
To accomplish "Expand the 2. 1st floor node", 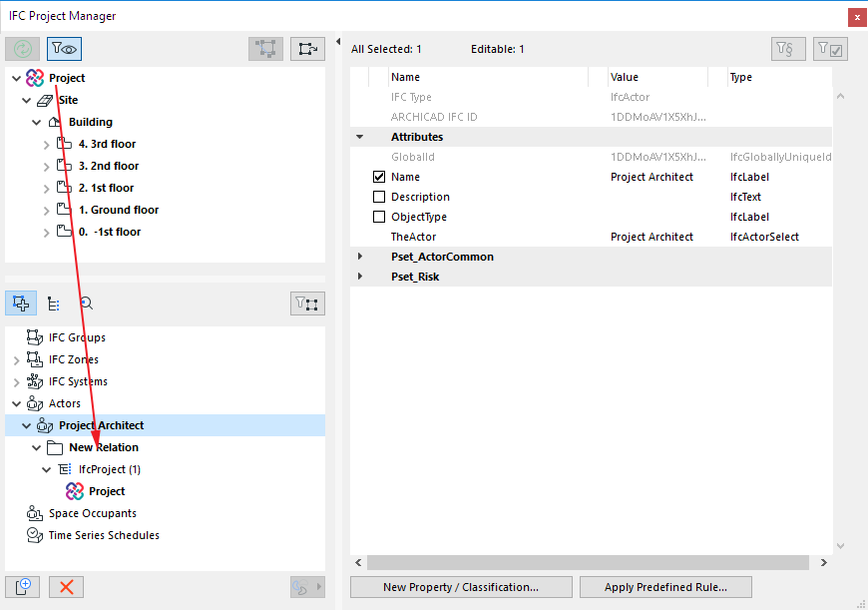I will 47,189.
